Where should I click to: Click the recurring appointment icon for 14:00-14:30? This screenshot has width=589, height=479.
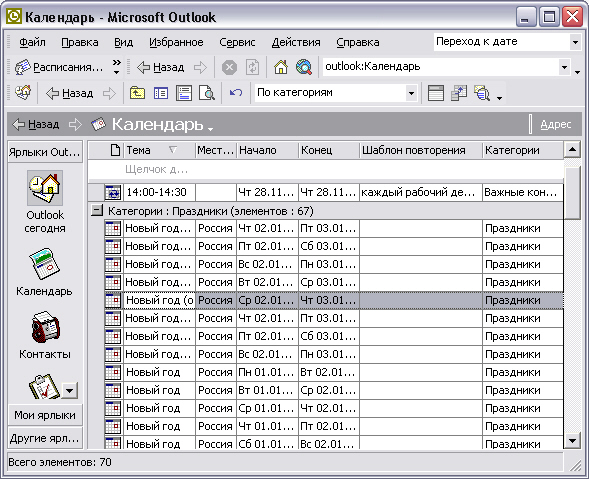click(113, 192)
